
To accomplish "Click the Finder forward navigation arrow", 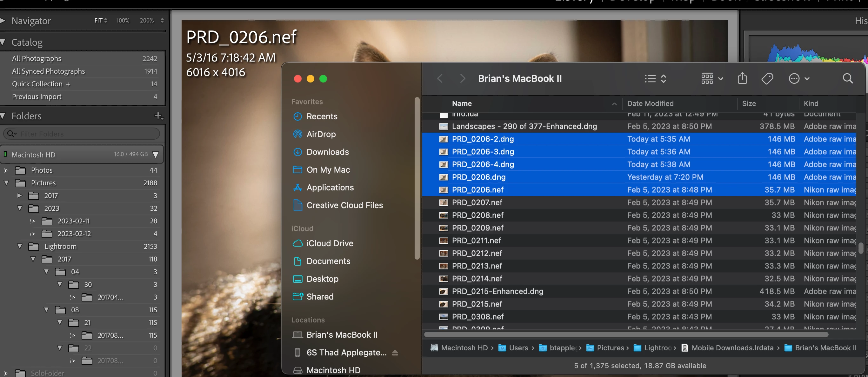I will pyautogui.click(x=462, y=78).
